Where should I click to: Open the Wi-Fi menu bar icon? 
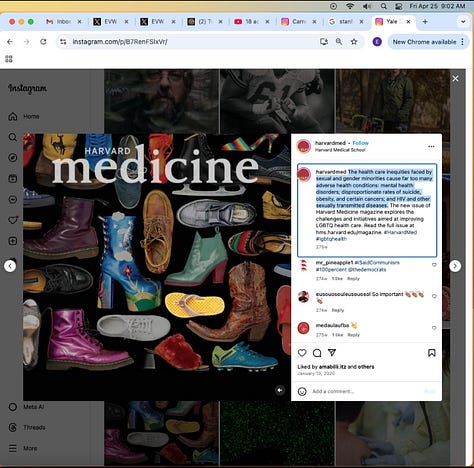pos(350,6)
